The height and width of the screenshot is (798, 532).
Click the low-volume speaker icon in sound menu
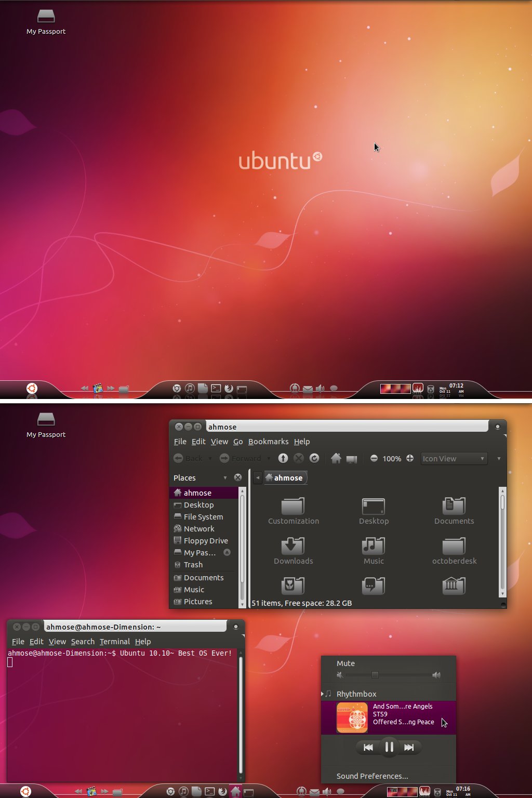[340, 675]
